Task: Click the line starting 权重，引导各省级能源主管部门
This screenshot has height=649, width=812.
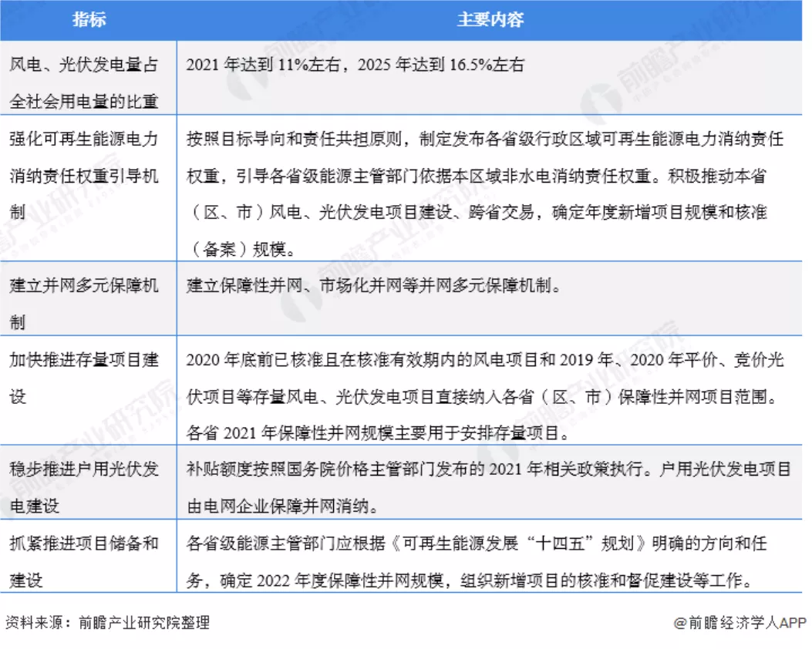Action: point(477,176)
